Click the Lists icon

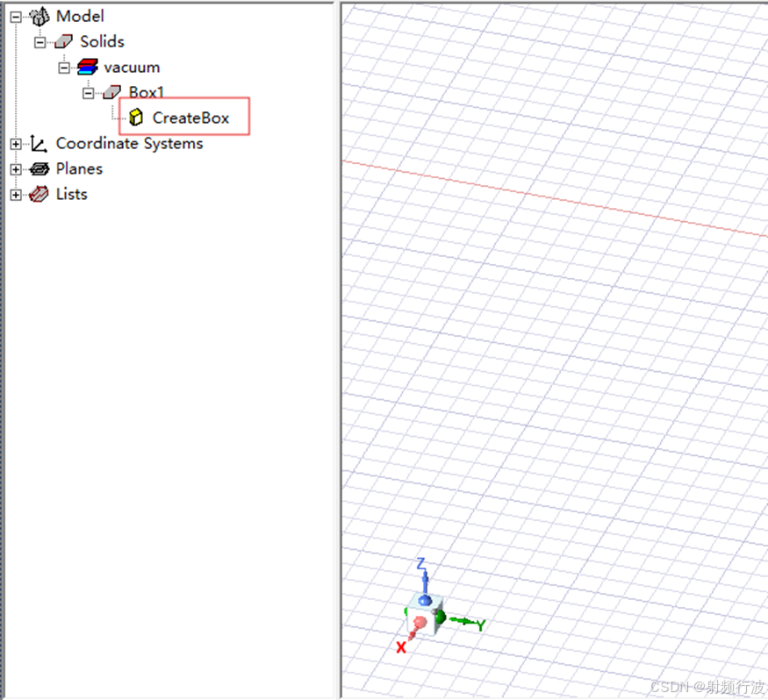(39, 195)
